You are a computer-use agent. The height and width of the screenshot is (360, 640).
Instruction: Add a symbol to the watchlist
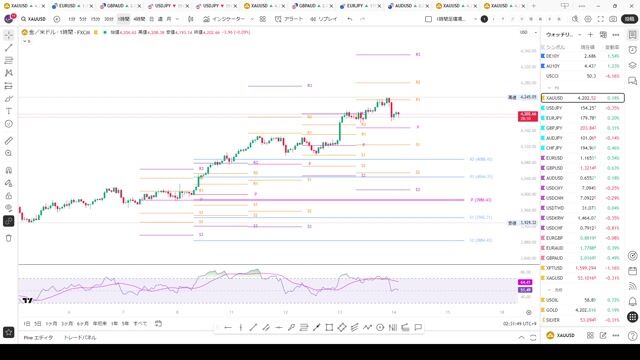point(590,35)
